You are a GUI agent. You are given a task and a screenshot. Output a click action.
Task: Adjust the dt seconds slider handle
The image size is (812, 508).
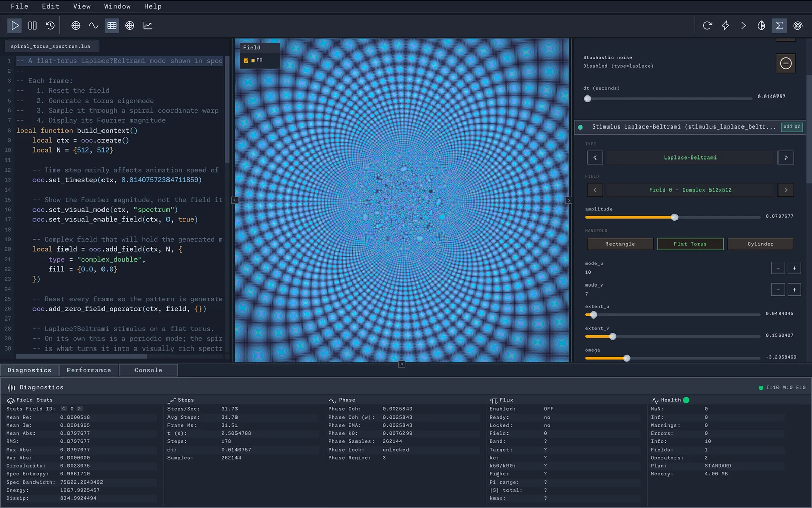coord(587,99)
